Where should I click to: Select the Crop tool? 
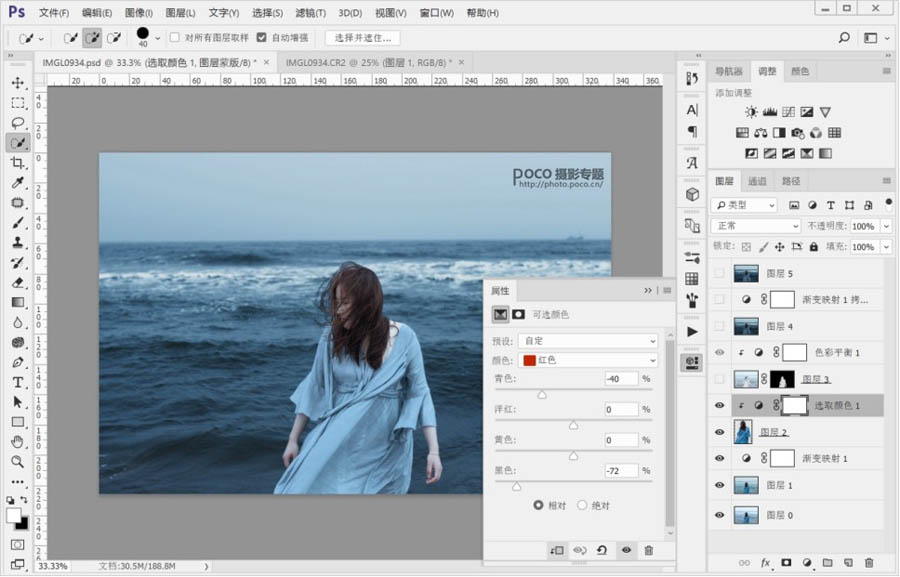click(17, 163)
